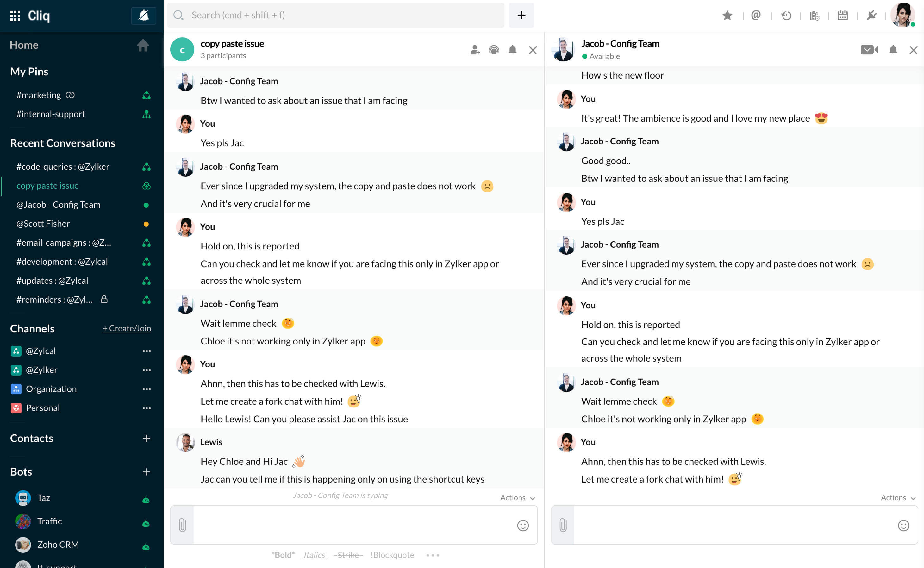Start video call with Jacob - Config Team
The width and height of the screenshot is (924, 568).
coord(869,50)
